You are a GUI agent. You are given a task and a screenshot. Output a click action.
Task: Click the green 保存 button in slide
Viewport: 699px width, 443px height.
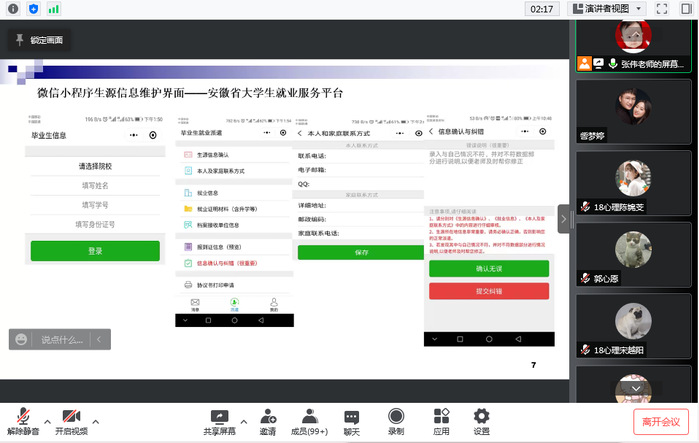pos(361,252)
